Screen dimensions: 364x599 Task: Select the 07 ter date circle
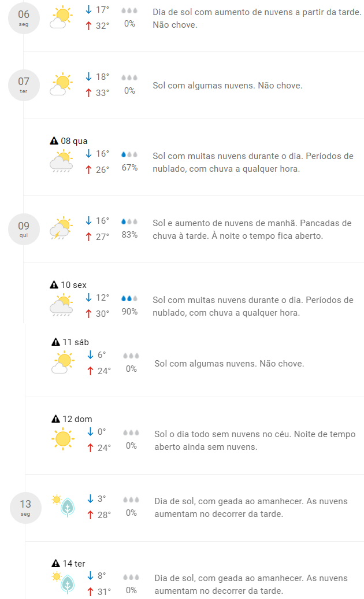click(x=23, y=85)
